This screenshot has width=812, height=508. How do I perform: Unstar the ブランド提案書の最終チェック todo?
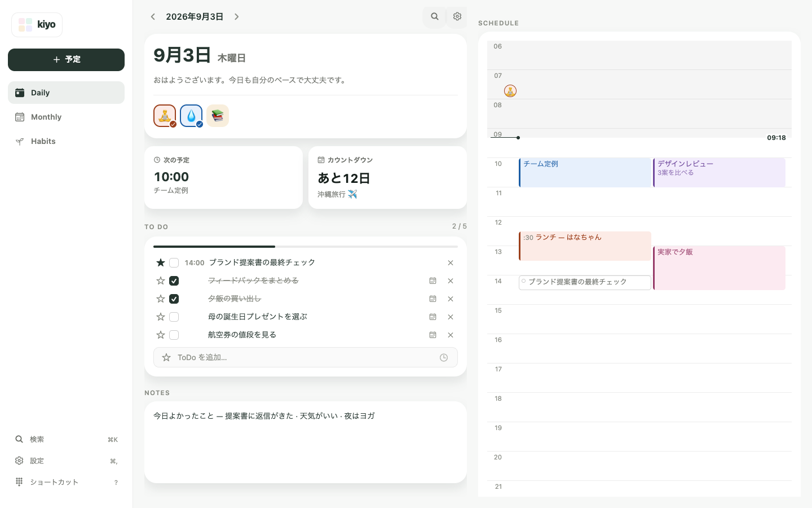click(161, 262)
